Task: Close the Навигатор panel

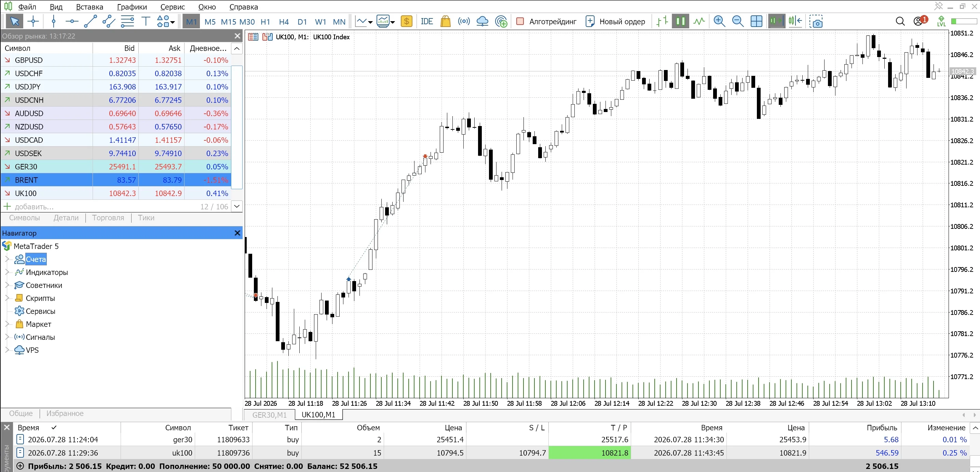Action: click(237, 233)
